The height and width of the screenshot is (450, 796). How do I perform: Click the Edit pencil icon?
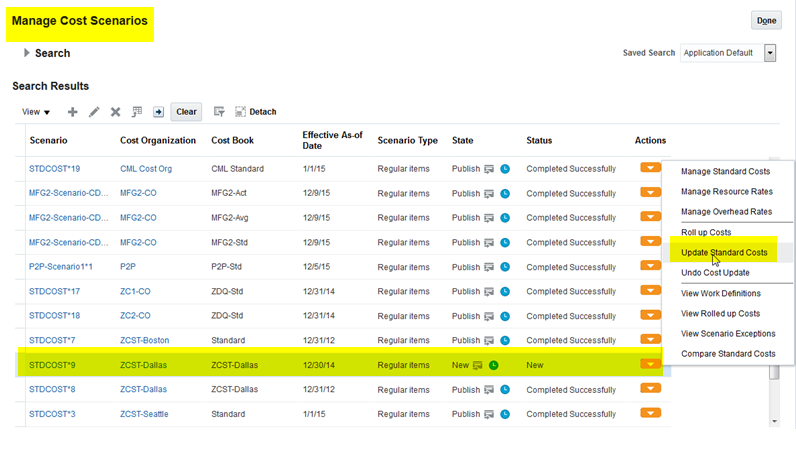[94, 112]
